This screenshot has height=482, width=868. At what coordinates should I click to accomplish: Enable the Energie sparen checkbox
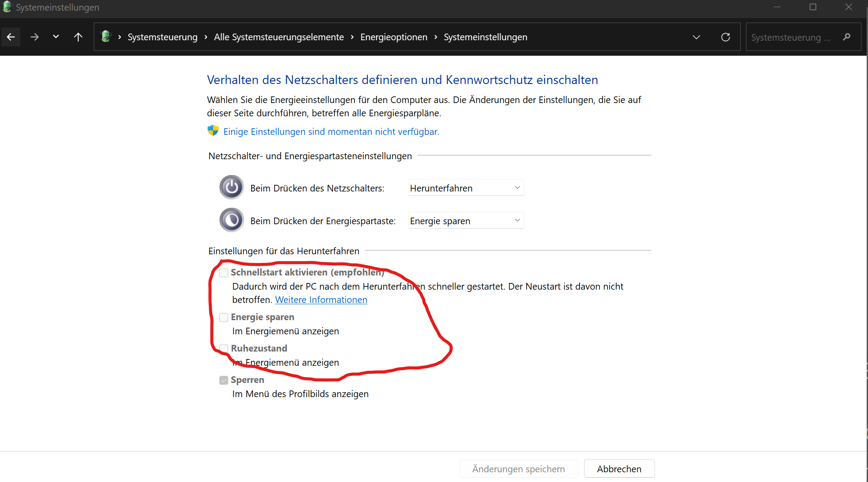224,318
